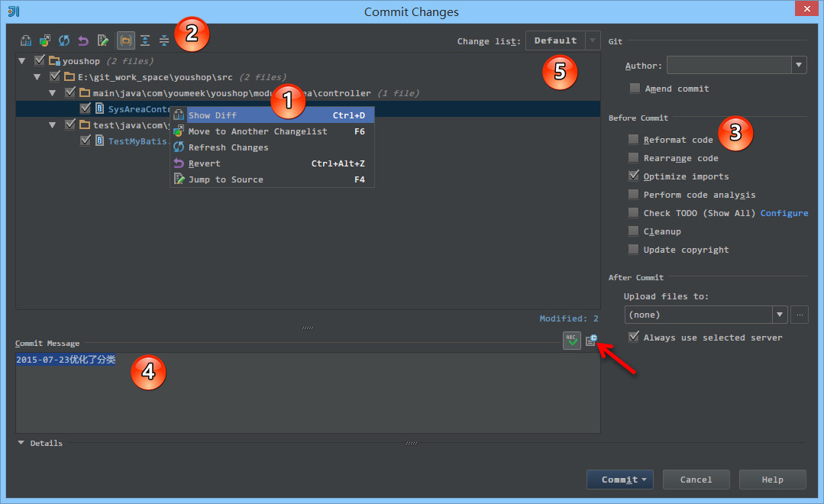Click the Collapse All toolbar icon
The height and width of the screenshot is (504, 824).
164,40
